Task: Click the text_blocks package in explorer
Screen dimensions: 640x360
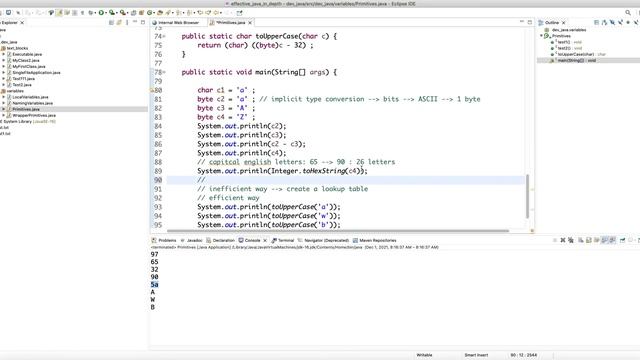Action: click(x=17, y=48)
